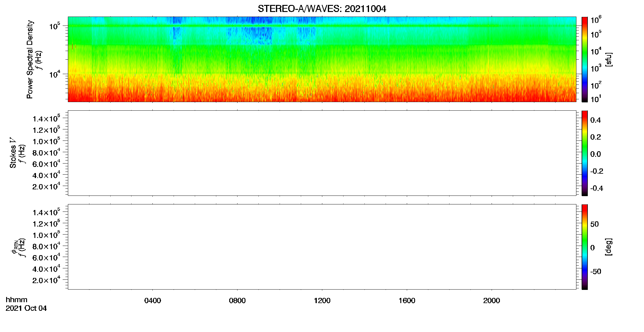Select the -50 label on the degrees colorbar
Image resolution: width=644 pixels, height=332 pixels.
[596, 271]
